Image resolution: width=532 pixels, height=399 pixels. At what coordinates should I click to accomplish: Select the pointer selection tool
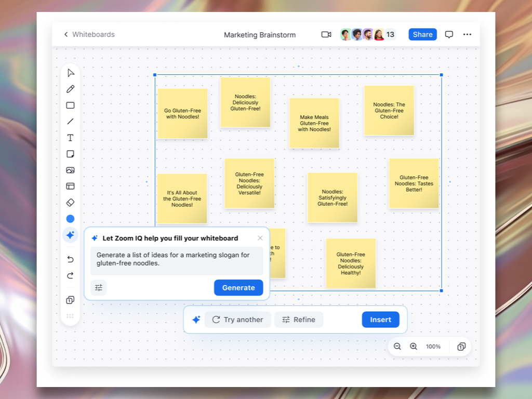point(71,73)
